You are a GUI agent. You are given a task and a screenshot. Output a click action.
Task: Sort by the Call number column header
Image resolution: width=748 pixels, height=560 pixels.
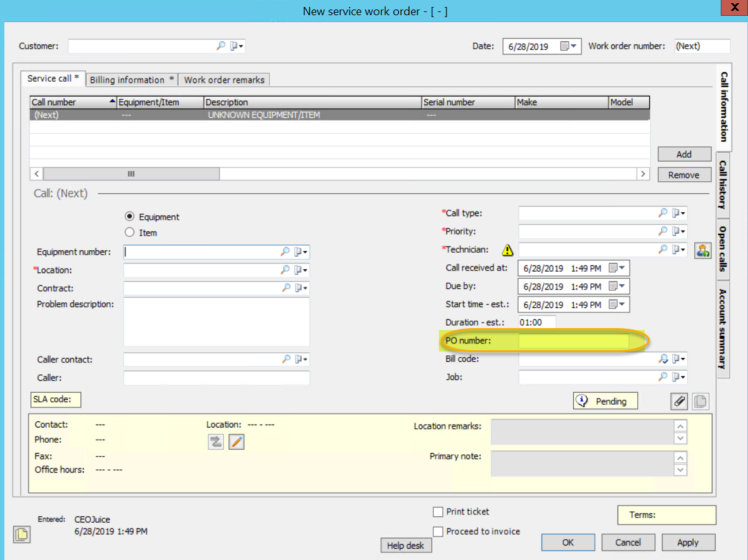point(73,102)
